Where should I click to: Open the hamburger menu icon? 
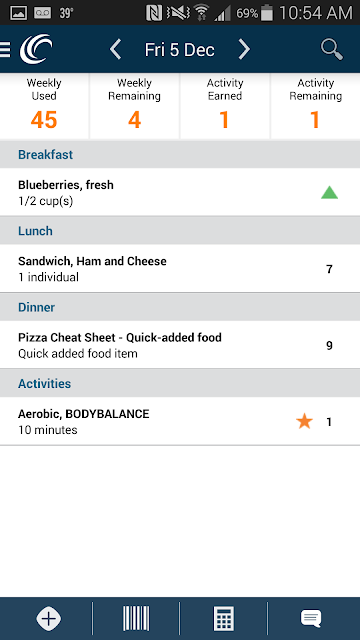(5, 49)
